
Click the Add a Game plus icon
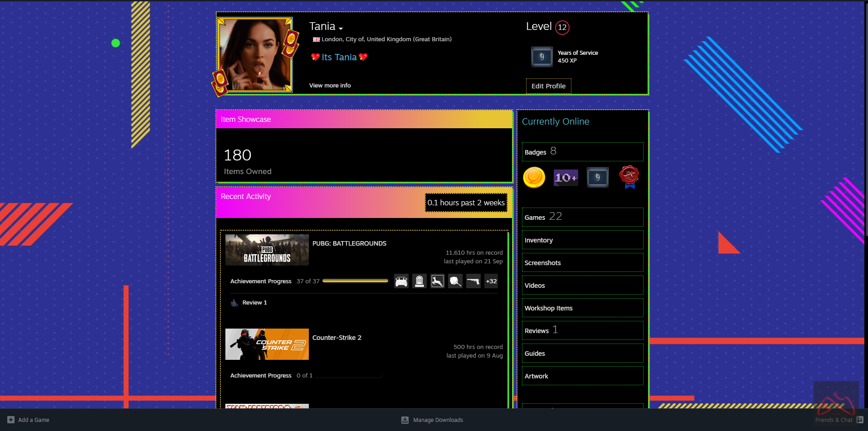[x=11, y=420]
